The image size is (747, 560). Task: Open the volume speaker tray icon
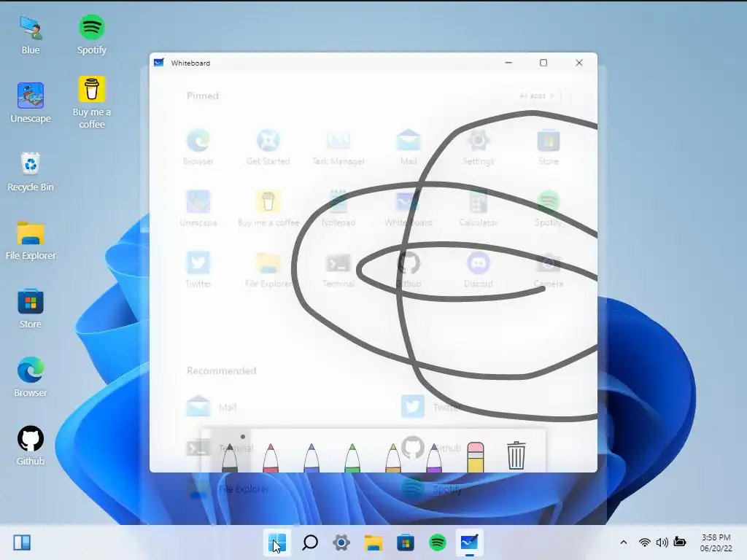click(662, 542)
